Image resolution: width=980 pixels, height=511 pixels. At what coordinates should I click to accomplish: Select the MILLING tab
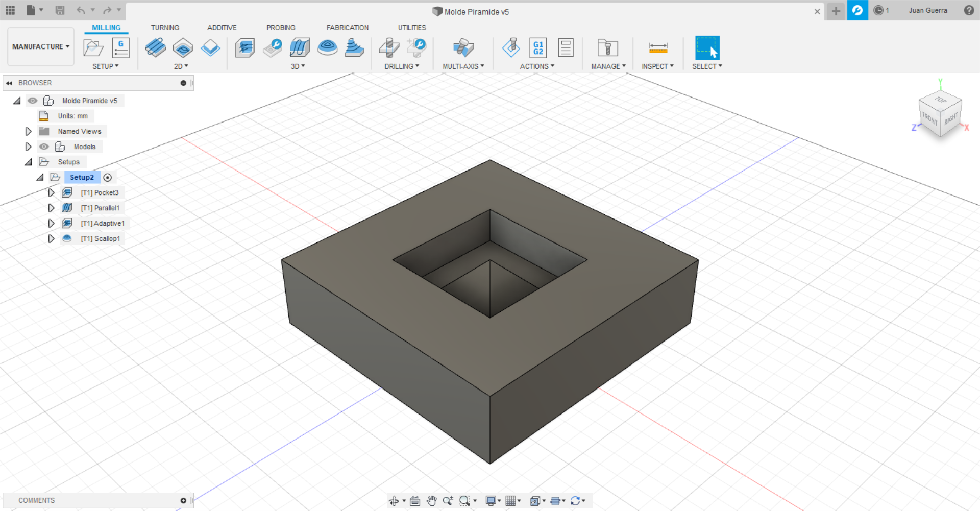(106, 28)
